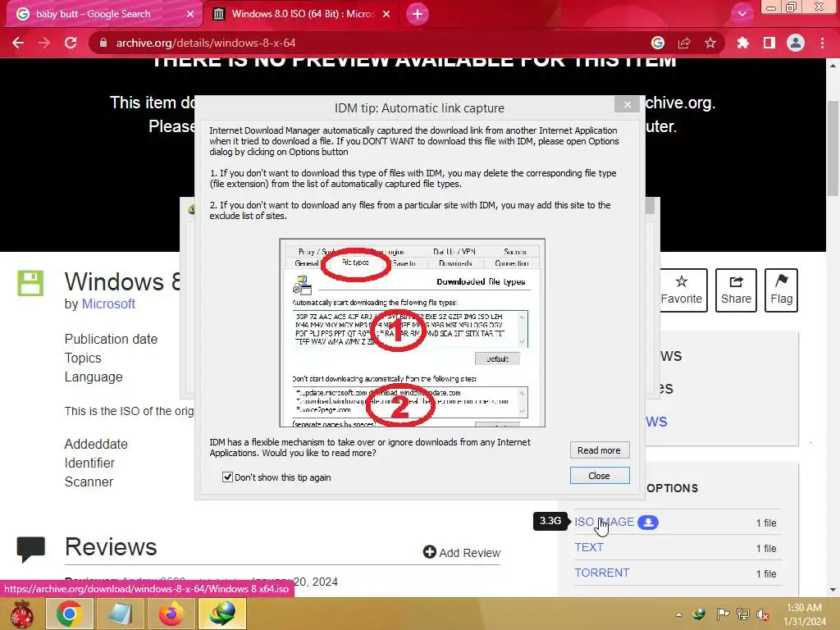Click the Favorite star button
The width and height of the screenshot is (840, 630).
[x=682, y=290]
